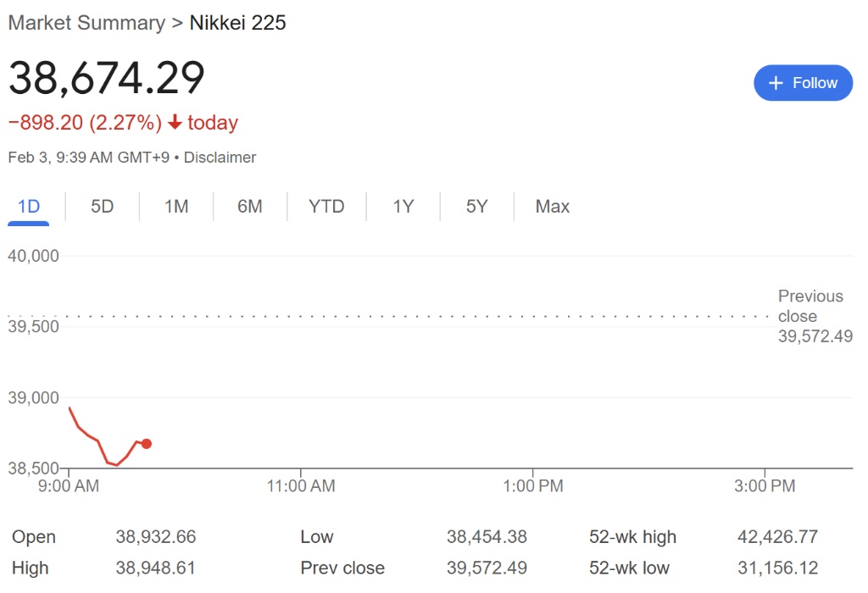Select the Max chart range tab
This screenshot has width=868, height=593.
tap(552, 207)
